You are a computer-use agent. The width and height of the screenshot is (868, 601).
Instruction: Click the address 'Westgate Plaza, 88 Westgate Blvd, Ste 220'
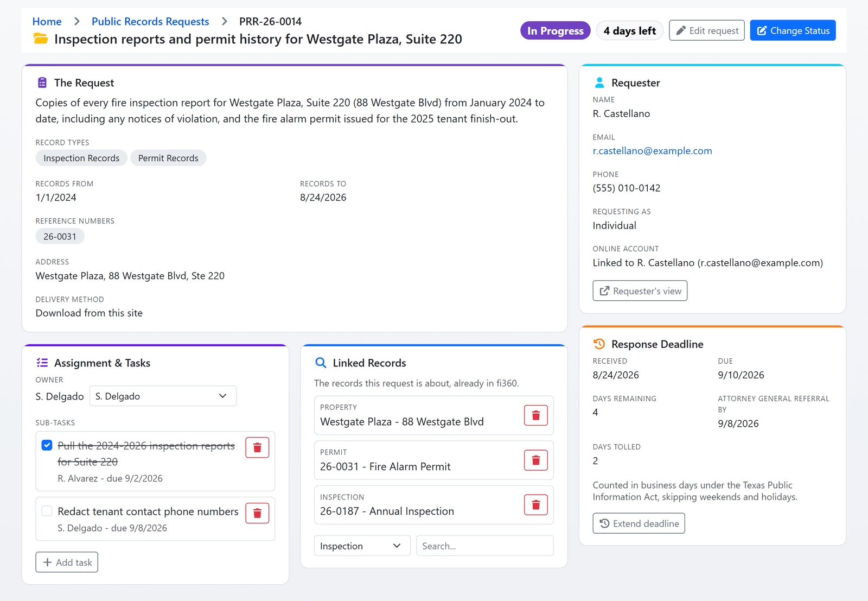tap(130, 276)
